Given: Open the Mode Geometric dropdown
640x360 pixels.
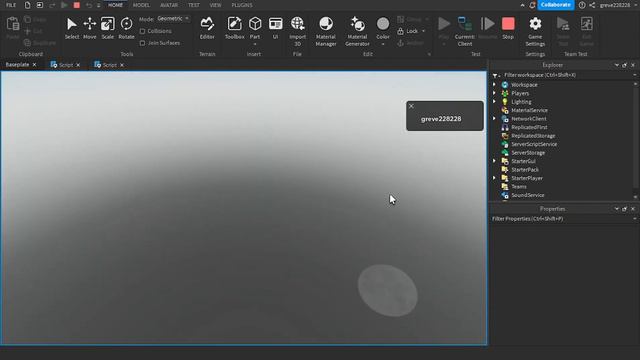Looking at the screenshot, I should click(x=173, y=19).
